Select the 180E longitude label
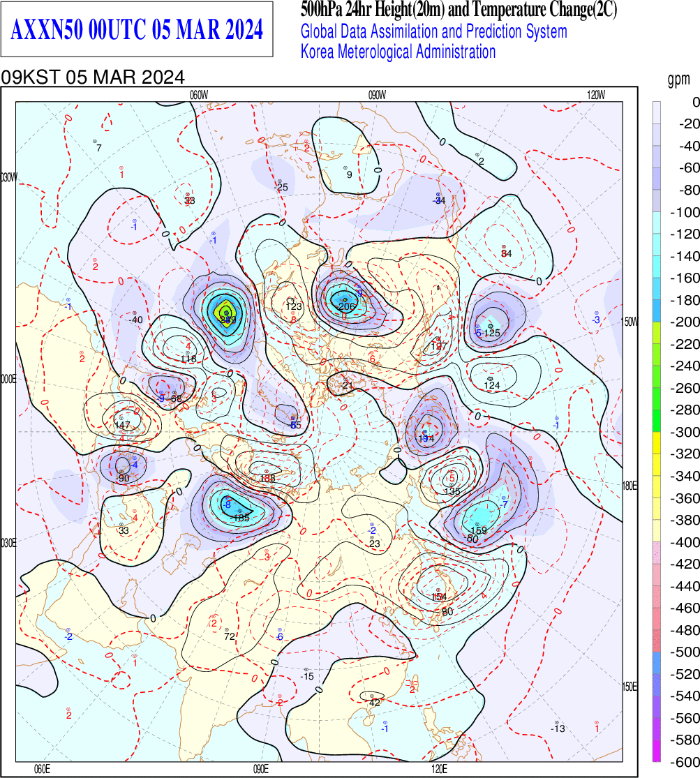700x778 pixels. [630, 486]
